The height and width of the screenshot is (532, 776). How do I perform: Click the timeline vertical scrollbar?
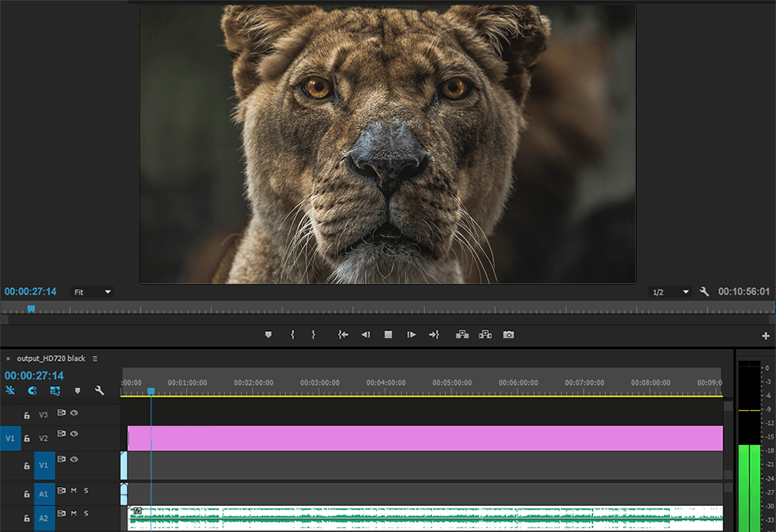pyautogui.click(x=728, y=439)
